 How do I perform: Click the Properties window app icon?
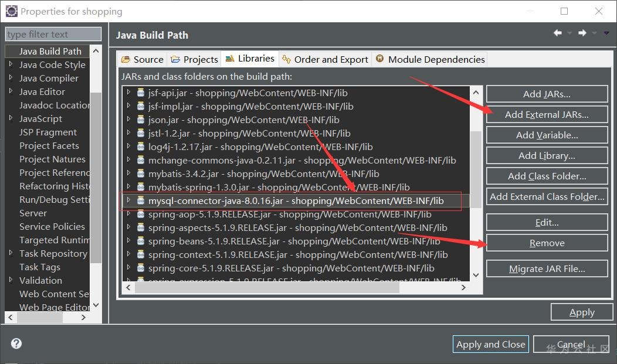point(11,11)
